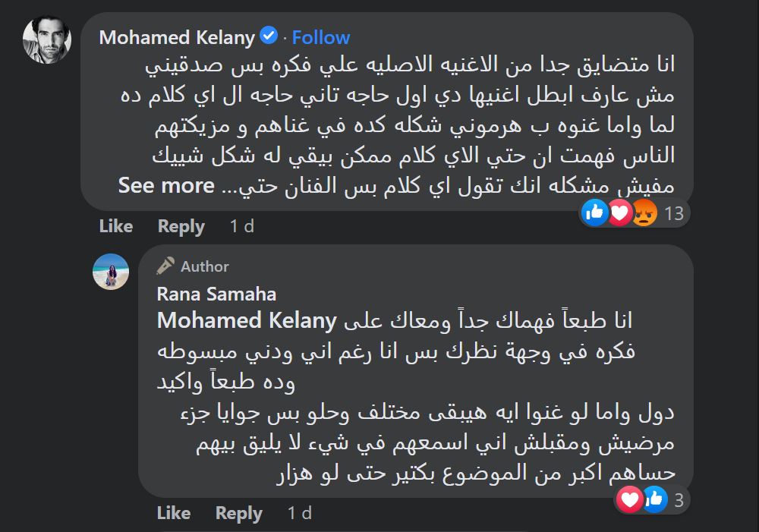The image size is (759, 532).
Task: Click the blue thumbs-up reaction on Kelany's comment
Action: 594,214
